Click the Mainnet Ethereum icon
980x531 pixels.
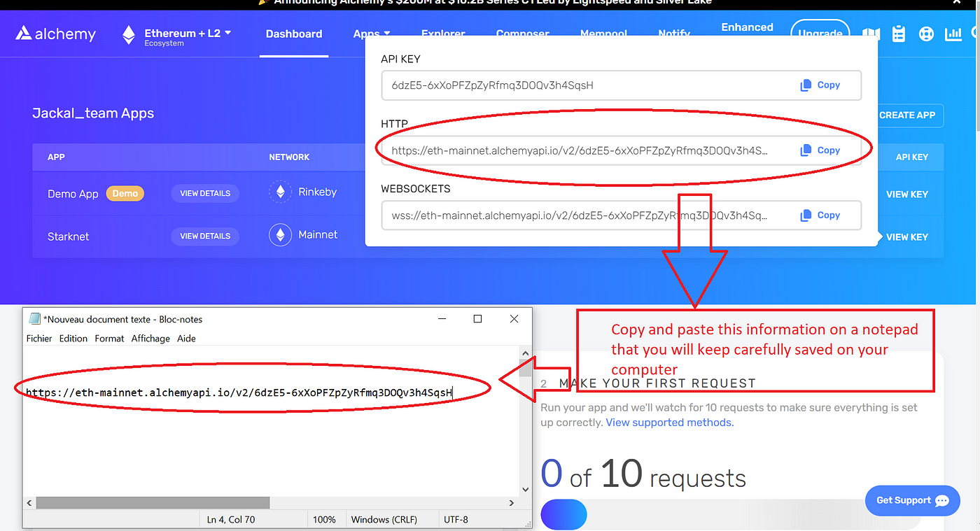(x=281, y=235)
